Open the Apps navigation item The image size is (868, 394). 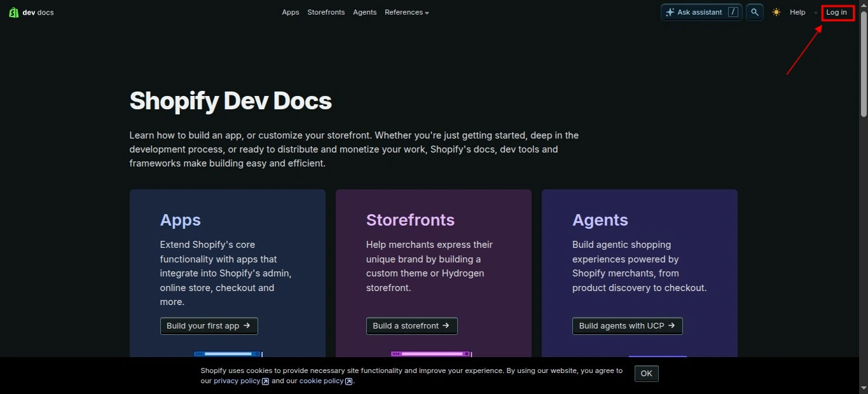tap(291, 12)
